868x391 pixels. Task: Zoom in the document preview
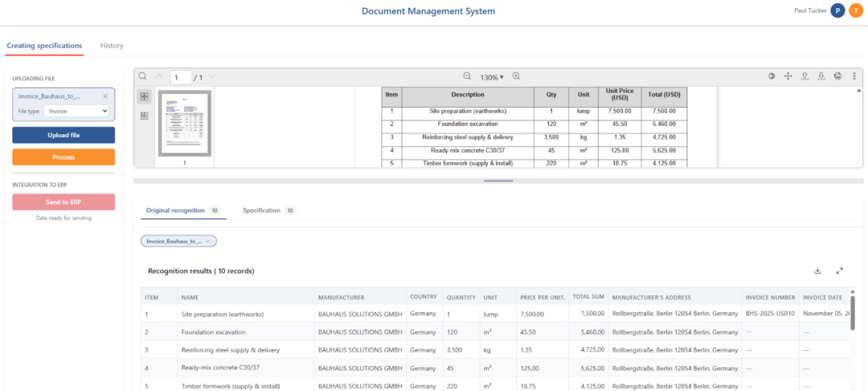pos(517,76)
